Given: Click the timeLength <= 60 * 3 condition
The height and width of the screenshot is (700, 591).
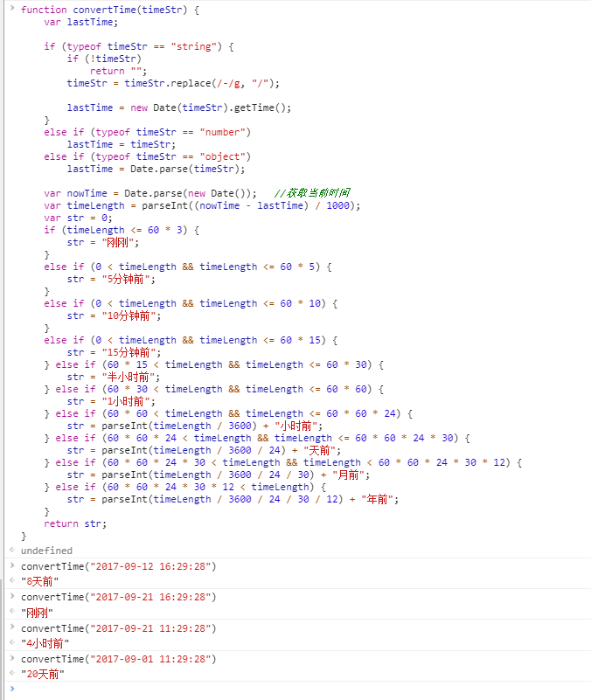Looking at the screenshot, I should [x=124, y=231].
